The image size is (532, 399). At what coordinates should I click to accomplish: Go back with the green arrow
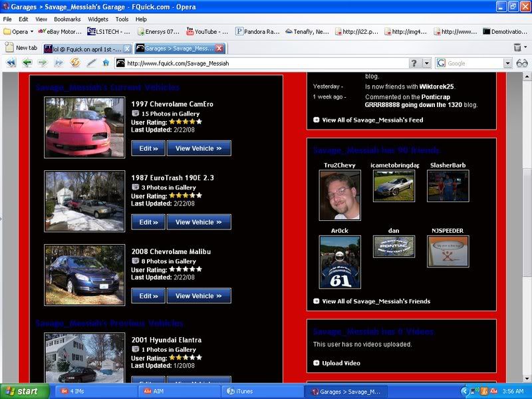(27, 63)
